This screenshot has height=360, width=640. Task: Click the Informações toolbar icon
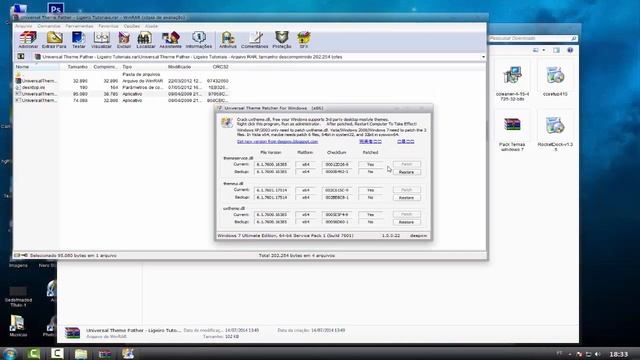click(x=199, y=40)
